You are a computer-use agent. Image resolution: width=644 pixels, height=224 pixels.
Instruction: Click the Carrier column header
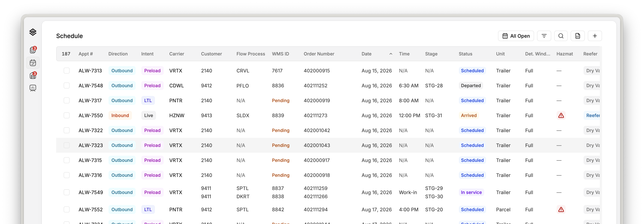177,54
